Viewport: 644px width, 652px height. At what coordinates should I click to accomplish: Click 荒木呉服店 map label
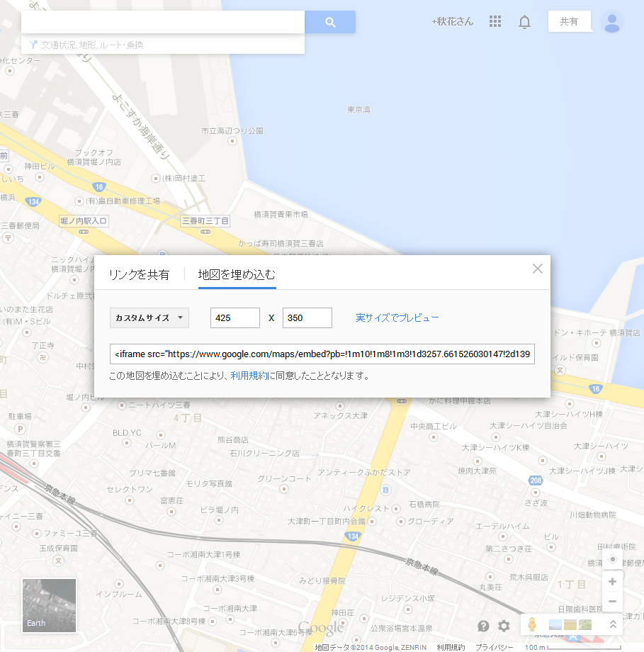[529, 577]
